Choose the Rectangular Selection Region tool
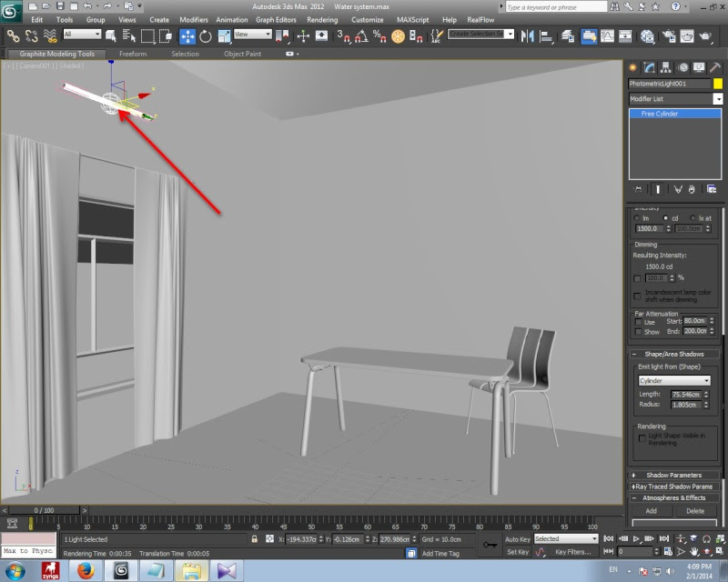Screen dimensions: 728x582 pos(147,35)
